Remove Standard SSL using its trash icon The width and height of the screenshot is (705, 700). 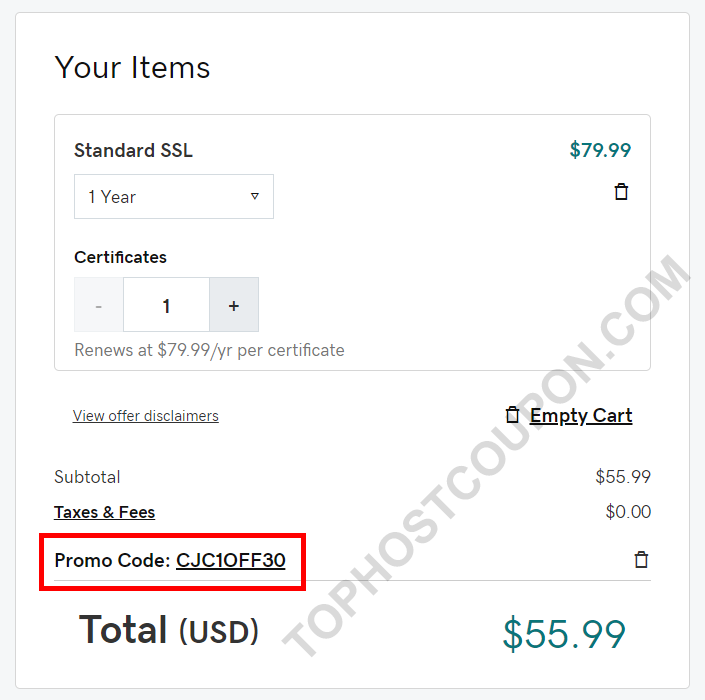[621, 192]
